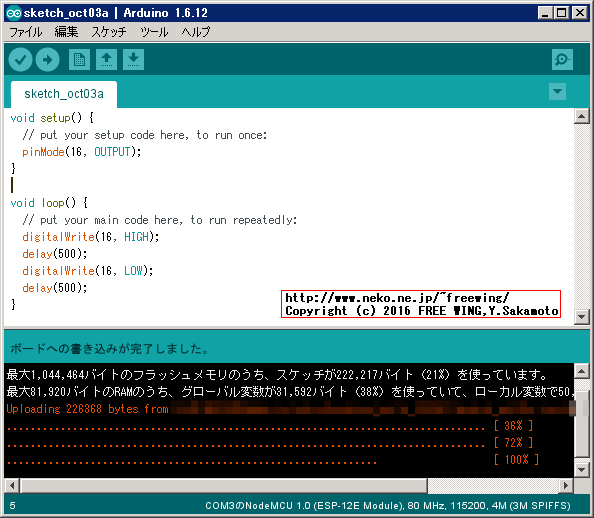This screenshot has height=518, width=594.
Task: Close the Arduino window
Action: [x=580, y=13]
